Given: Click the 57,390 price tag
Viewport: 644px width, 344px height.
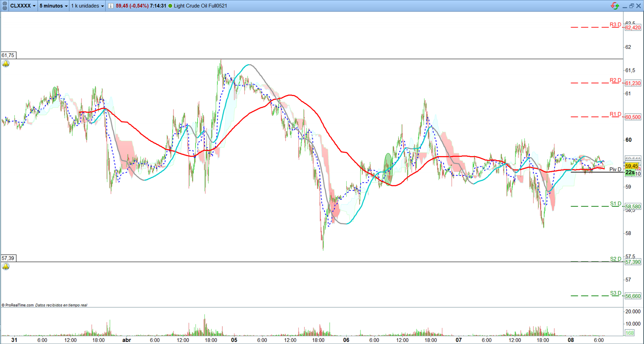Looking at the screenshot, I should tap(633, 262).
